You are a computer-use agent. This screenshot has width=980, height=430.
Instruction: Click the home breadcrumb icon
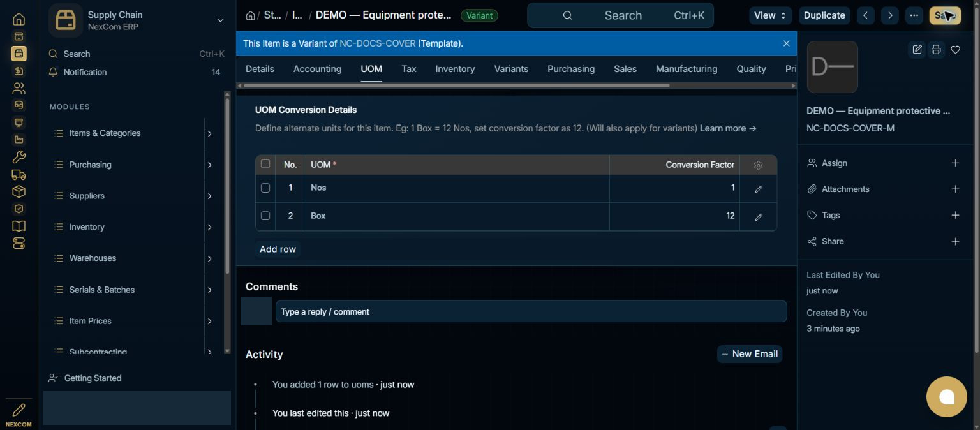(250, 15)
